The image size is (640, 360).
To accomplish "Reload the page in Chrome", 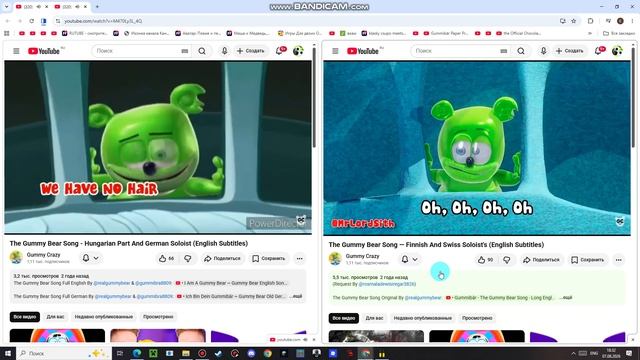I will [31, 21].
